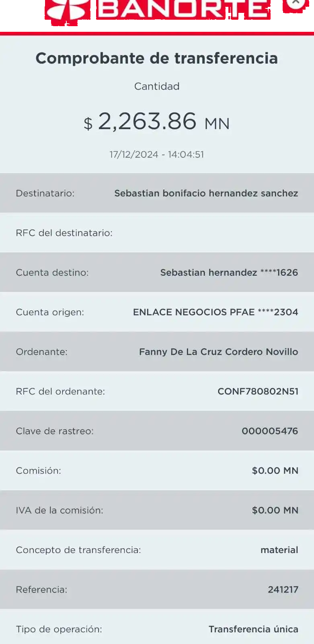
Task: Click the BANORTE wordmark in the header
Action: tap(183, 9)
